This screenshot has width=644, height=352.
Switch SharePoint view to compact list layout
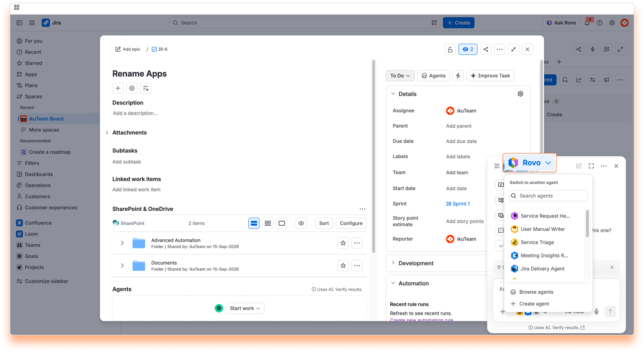[x=268, y=223]
